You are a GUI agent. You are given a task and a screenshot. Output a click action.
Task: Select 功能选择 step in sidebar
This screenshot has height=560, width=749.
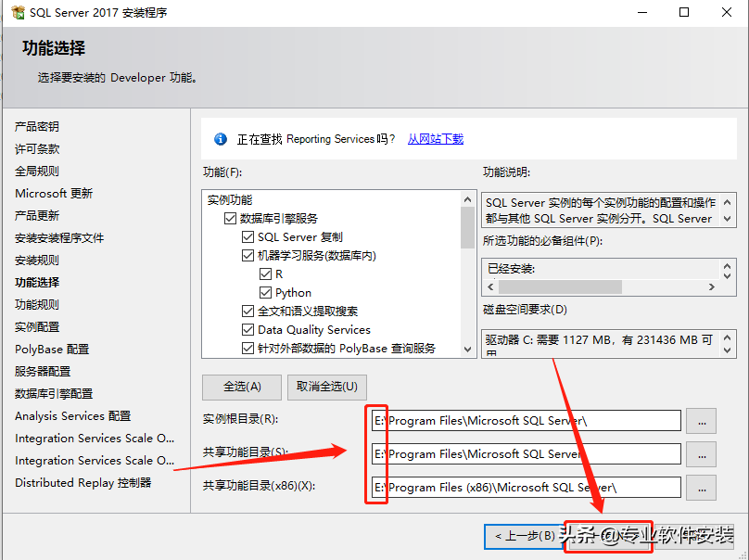[x=37, y=283]
